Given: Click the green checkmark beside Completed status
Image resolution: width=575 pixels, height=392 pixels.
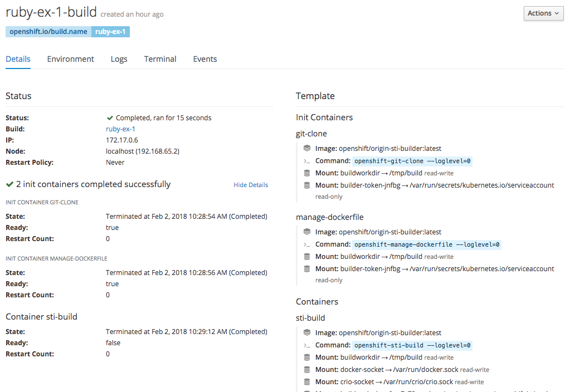Looking at the screenshot, I should pos(110,117).
